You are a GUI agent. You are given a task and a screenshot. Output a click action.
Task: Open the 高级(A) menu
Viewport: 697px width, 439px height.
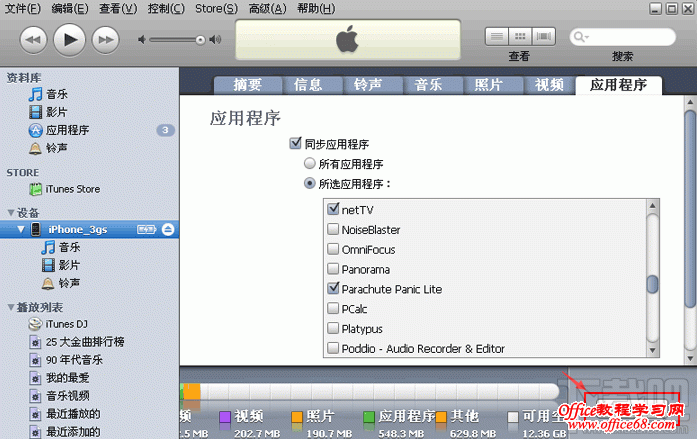click(267, 8)
